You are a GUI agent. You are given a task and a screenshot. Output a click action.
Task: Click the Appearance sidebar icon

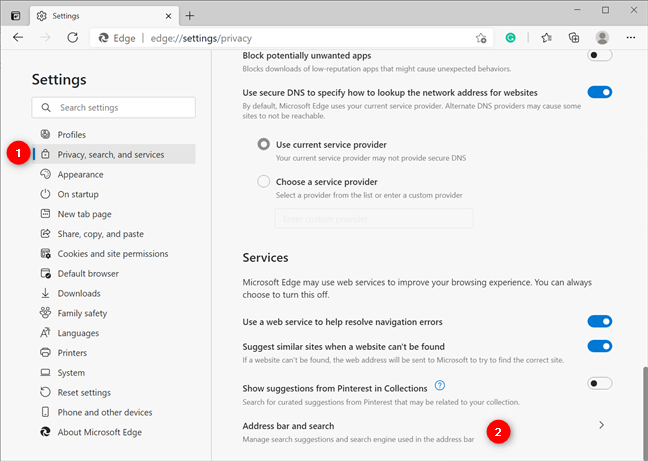[x=45, y=174]
